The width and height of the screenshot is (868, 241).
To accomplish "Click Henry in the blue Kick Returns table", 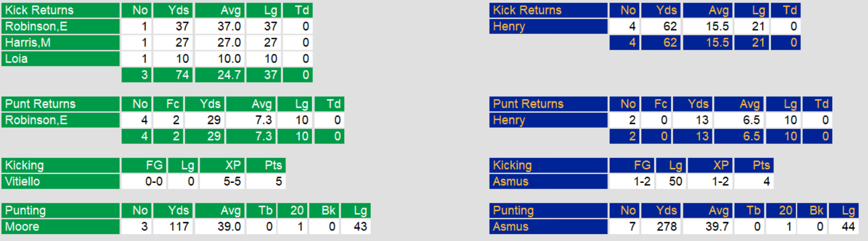I will click(x=548, y=26).
